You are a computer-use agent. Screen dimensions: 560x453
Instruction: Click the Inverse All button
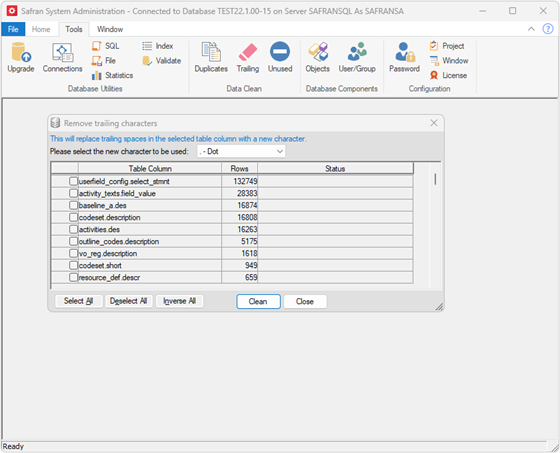pyautogui.click(x=179, y=301)
